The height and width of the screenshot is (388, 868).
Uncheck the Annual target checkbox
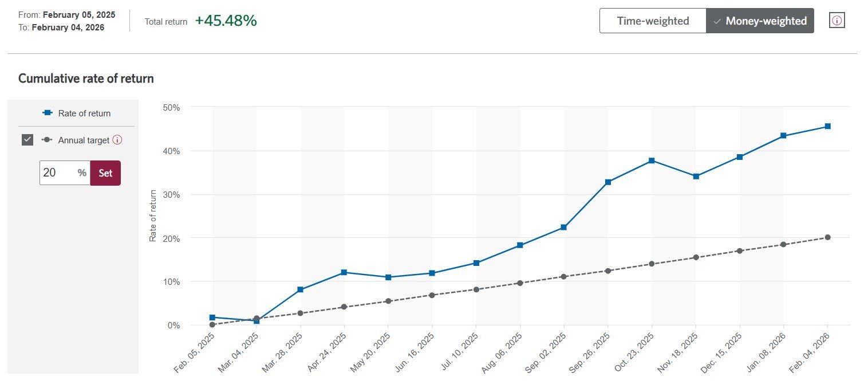point(27,140)
